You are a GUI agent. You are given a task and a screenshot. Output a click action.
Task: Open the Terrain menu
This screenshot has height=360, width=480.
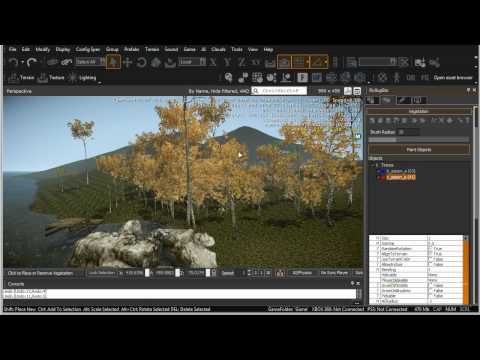point(152,49)
